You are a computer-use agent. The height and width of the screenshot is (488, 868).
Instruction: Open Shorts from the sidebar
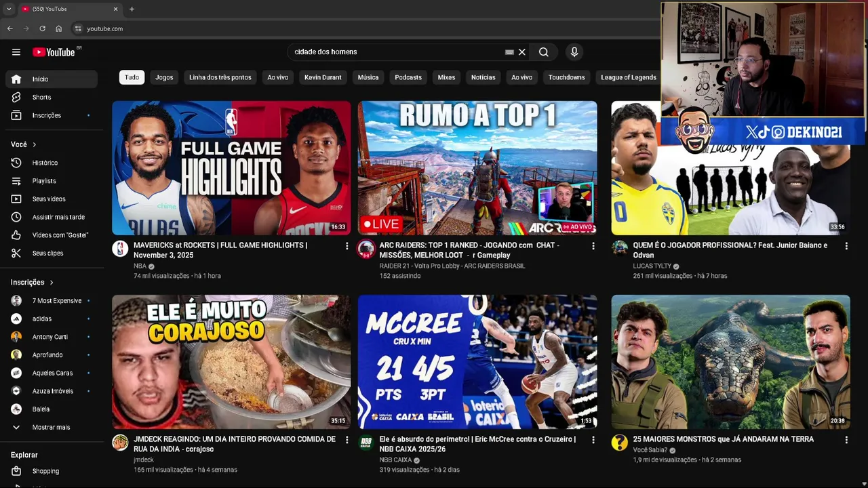click(x=52, y=98)
